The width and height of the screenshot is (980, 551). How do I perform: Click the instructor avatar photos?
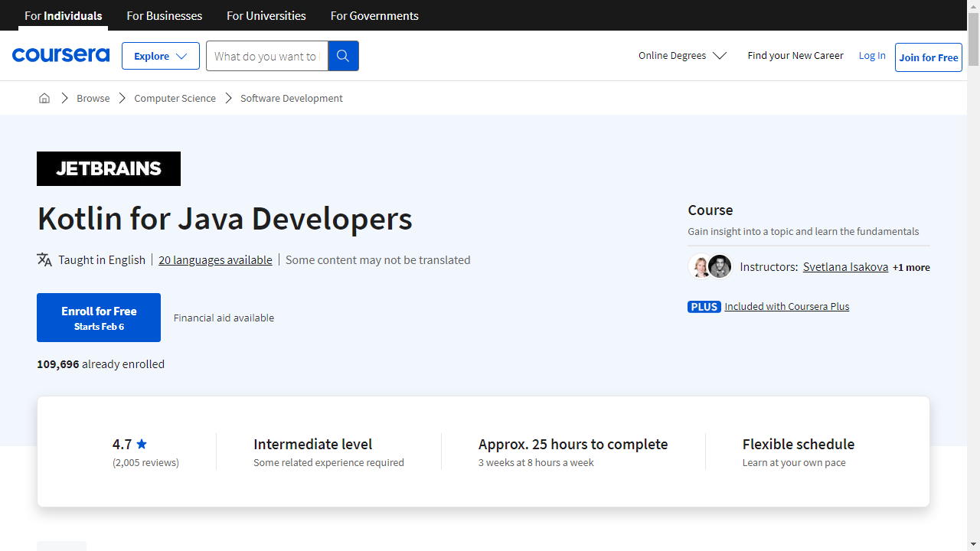[710, 266]
